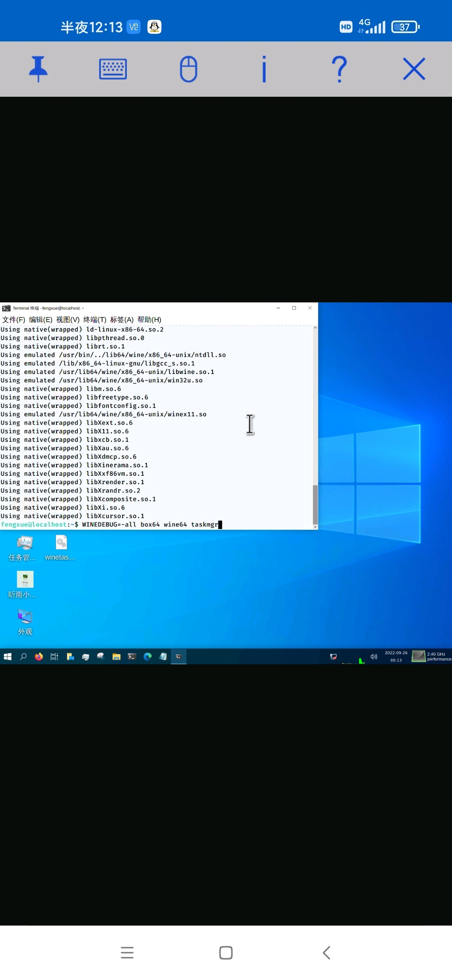The height and width of the screenshot is (980, 452).
Task: Click the scrollbar down arrow in Terminal
Action: point(315,527)
